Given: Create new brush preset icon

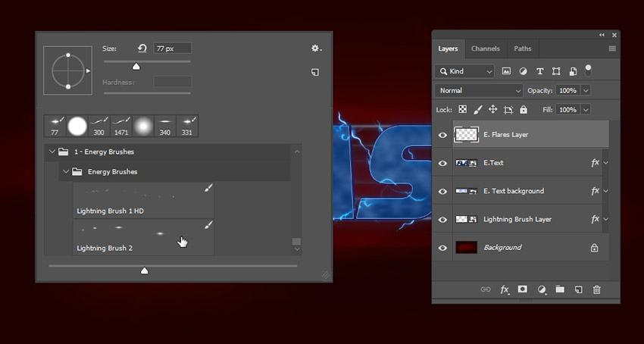Looking at the screenshot, I should coord(315,72).
